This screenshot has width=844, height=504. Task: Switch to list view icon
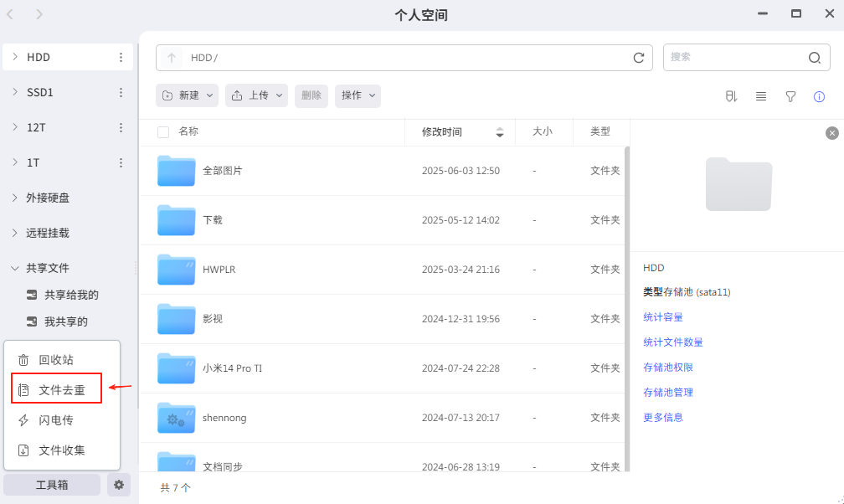click(761, 96)
